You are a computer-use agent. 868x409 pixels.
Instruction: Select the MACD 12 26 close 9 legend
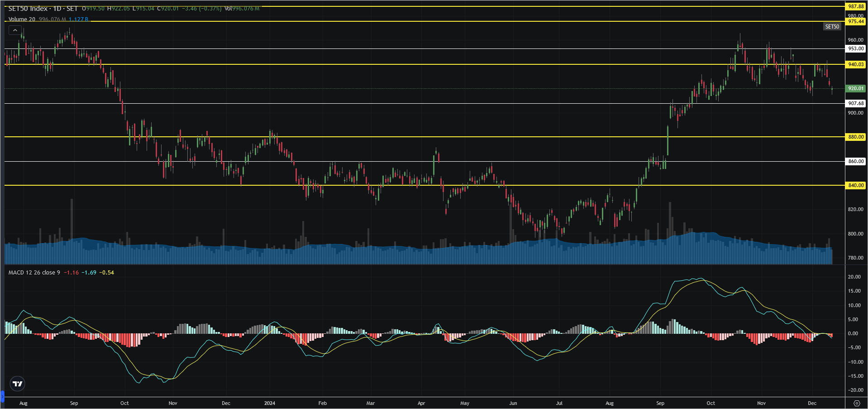pyautogui.click(x=34, y=272)
